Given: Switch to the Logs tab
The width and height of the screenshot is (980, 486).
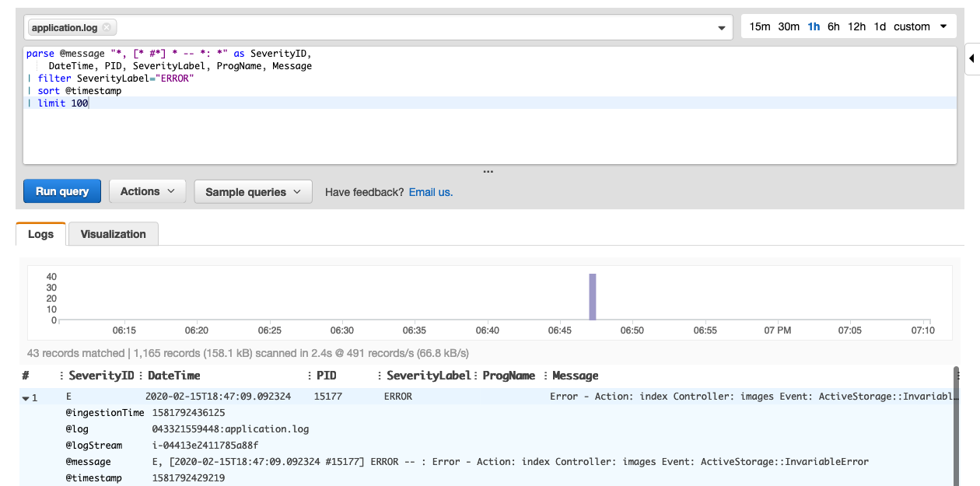Looking at the screenshot, I should click(41, 234).
